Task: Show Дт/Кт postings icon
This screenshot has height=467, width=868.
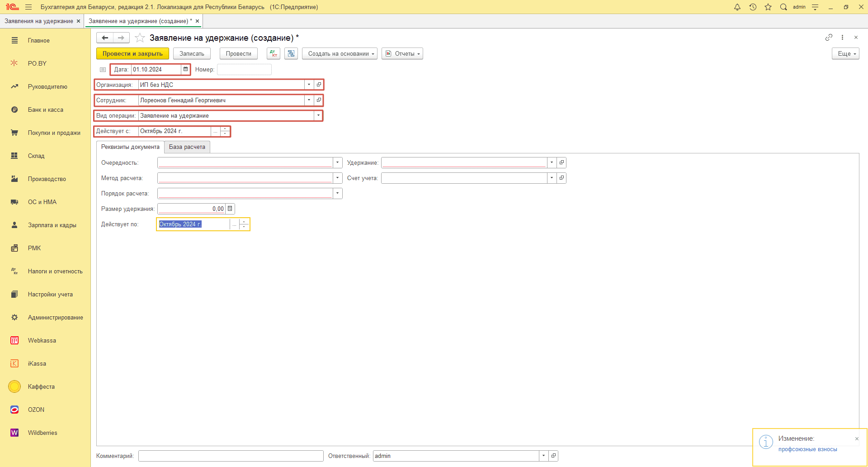Action: tap(274, 53)
